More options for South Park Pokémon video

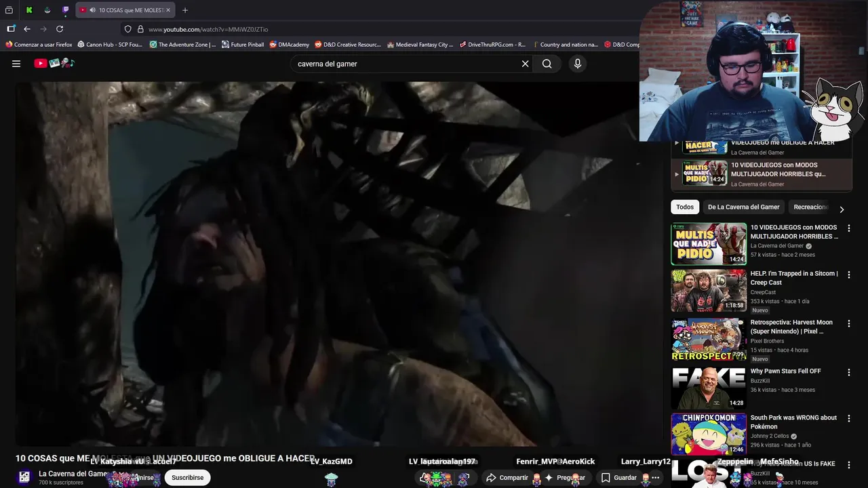coord(848,418)
